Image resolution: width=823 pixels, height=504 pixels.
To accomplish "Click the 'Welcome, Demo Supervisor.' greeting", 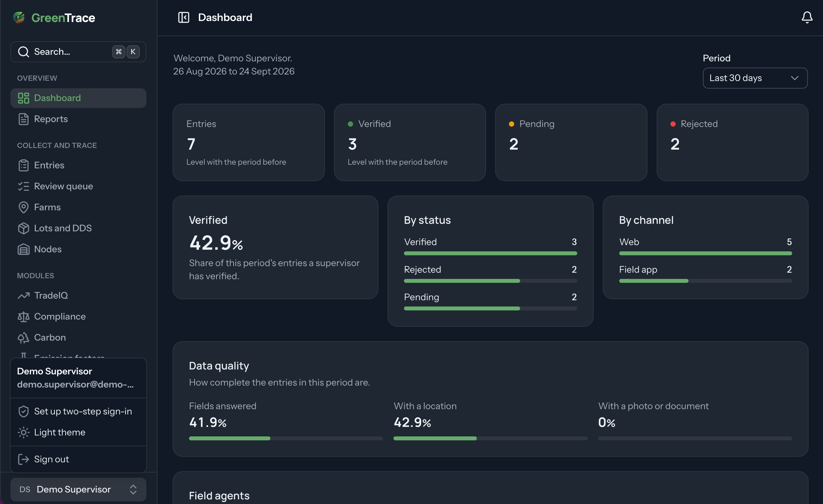I will (x=233, y=58).
